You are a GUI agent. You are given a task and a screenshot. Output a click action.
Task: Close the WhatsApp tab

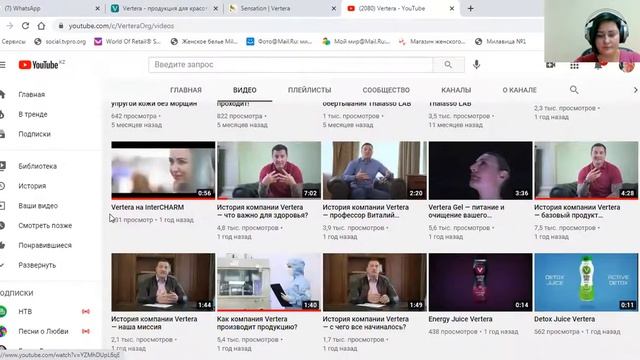(x=98, y=8)
